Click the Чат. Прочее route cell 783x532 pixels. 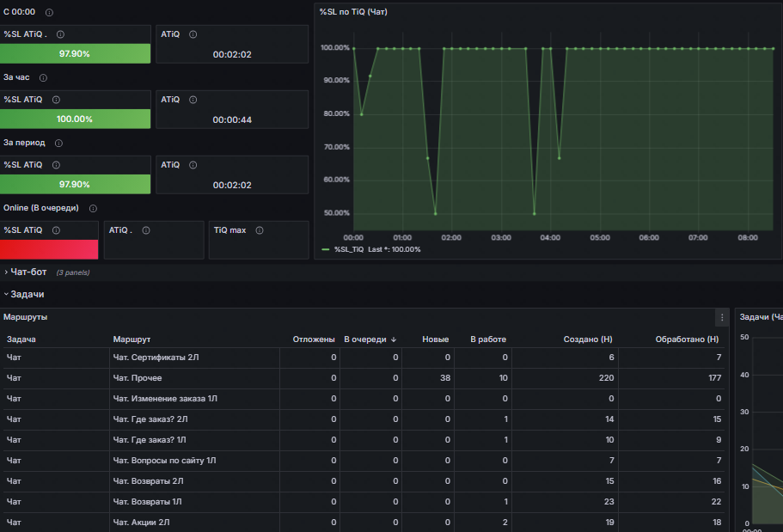138,378
